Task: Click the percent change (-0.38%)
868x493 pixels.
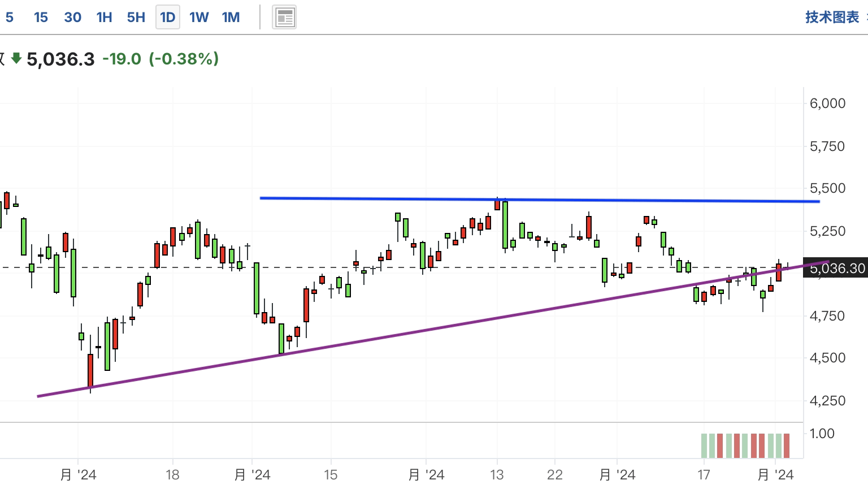Action: pyautogui.click(x=184, y=59)
